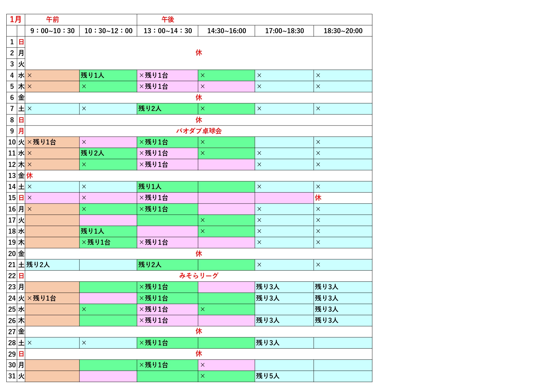Click the date number '31' in the first column
This screenshot has width=555, height=392.
pos(12,376)
